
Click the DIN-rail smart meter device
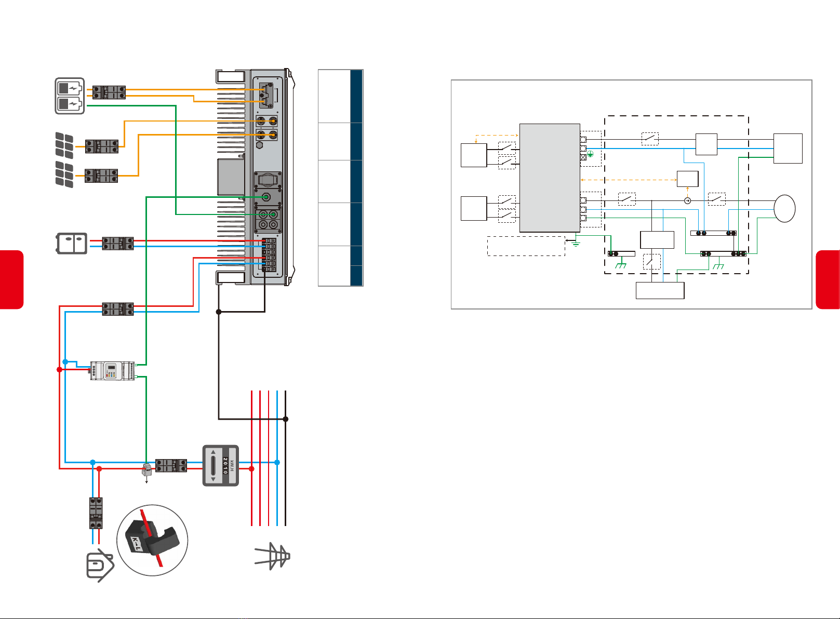click(113, 371)
